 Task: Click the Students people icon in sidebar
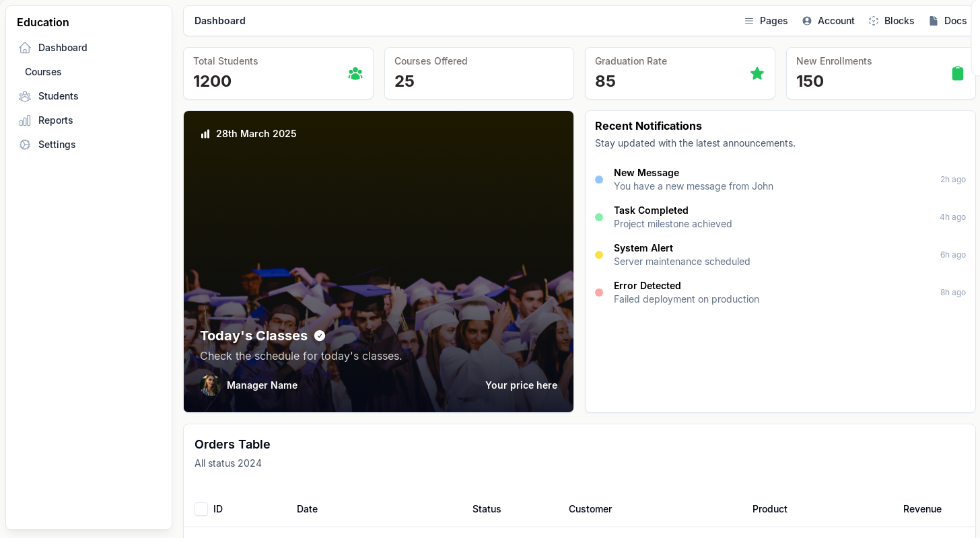pyautogui.click(x=25, y=96)
